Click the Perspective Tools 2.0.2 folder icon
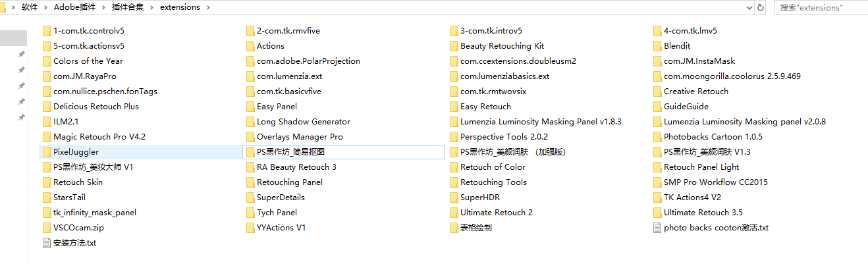The height and width of the screenshot is (264, 868). (x=454, y=137)
